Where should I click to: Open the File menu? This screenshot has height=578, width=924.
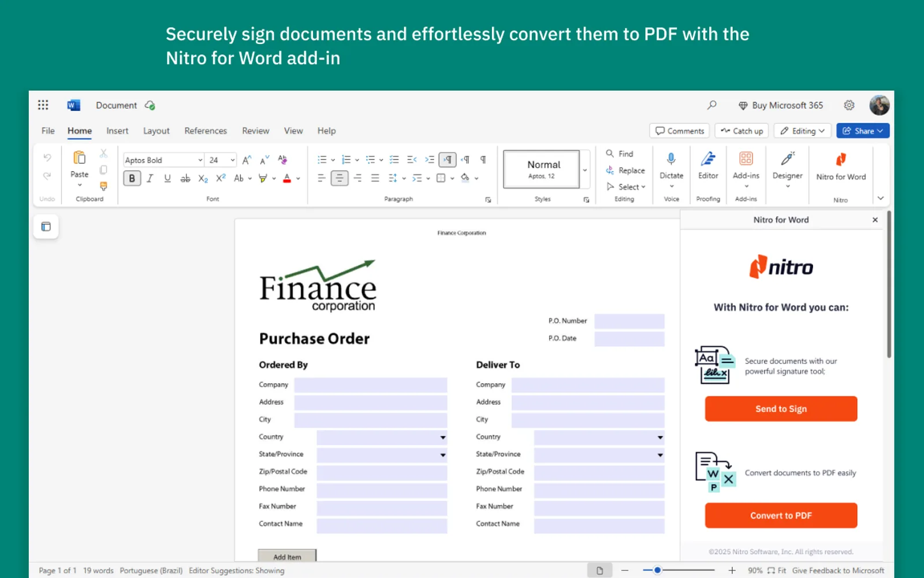(x=48, y=131)
